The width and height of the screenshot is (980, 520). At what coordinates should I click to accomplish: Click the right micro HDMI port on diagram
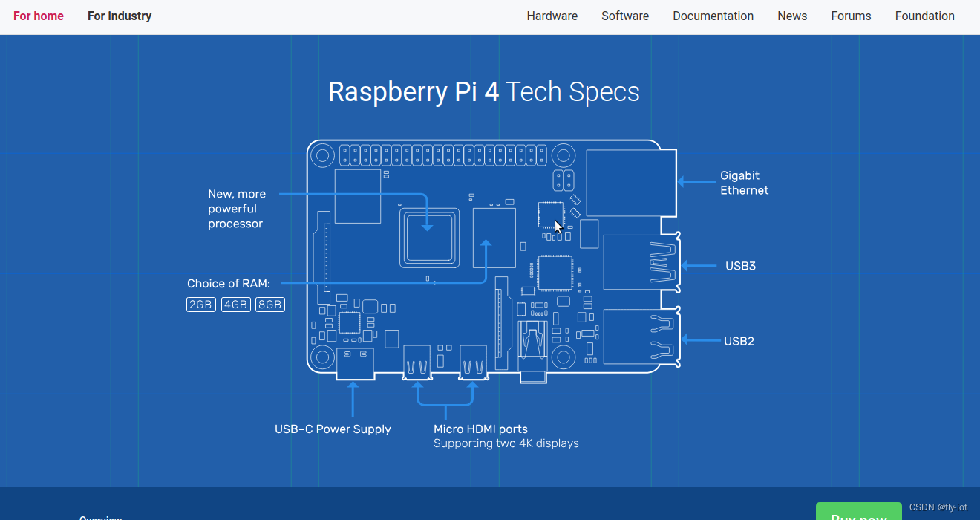click(473, 363)
